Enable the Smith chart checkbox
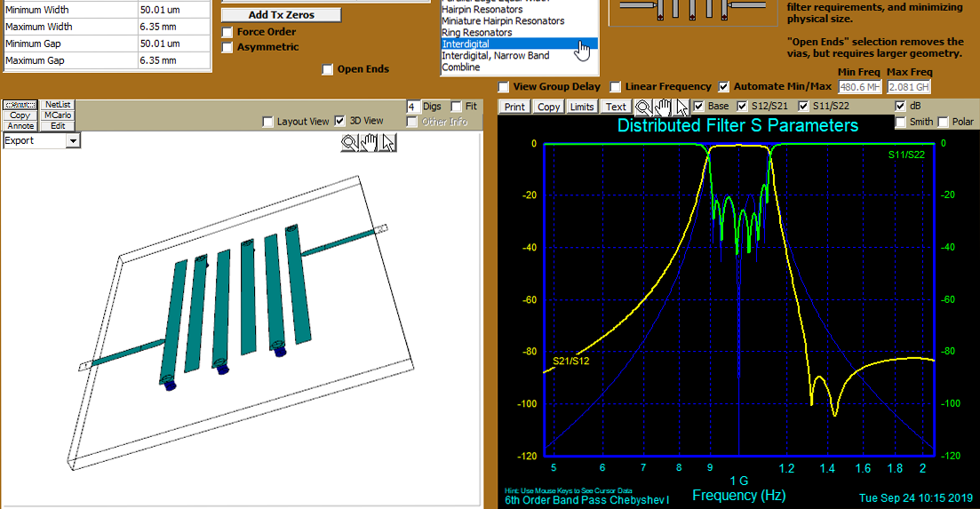 (901, 122)
